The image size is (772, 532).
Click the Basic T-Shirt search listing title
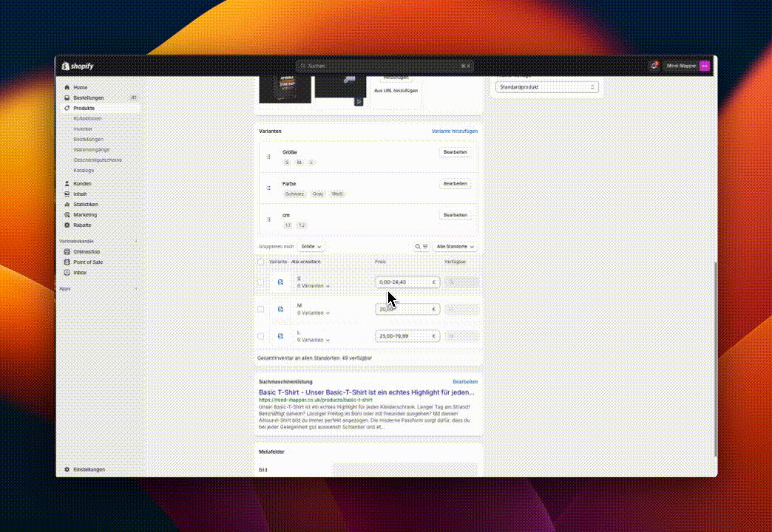pos(366,393)
